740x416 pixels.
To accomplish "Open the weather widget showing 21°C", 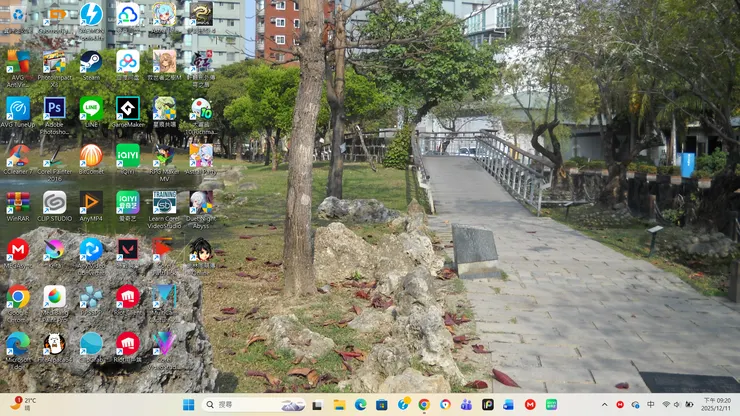I will (22, 405).
